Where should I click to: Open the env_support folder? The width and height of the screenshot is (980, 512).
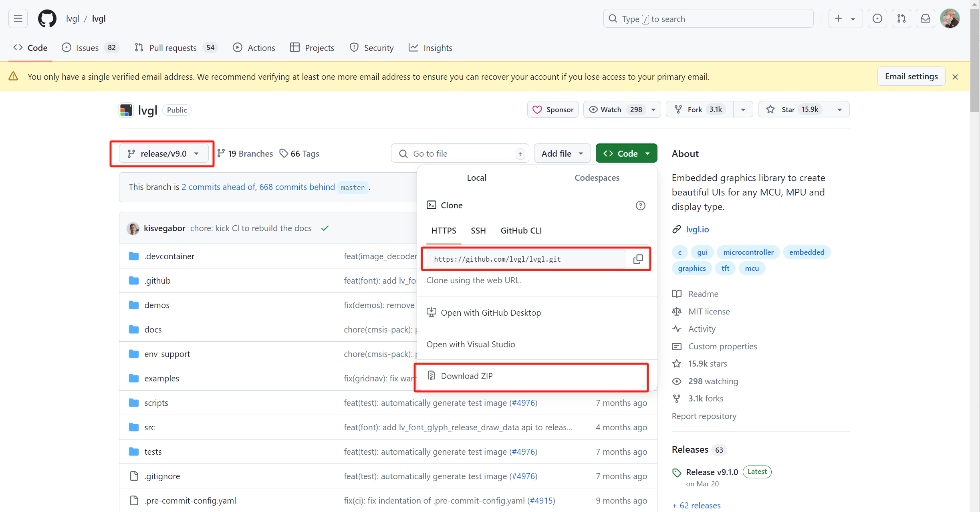click(x=167, y=354)
